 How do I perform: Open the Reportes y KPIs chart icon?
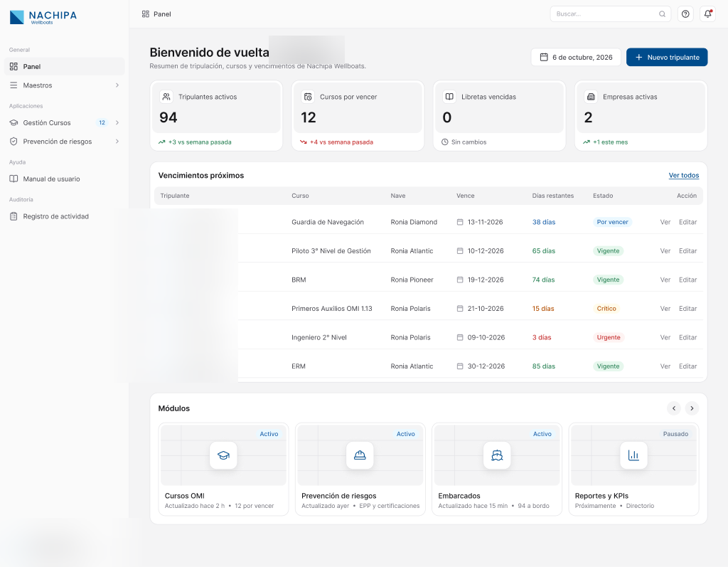coord(633,455)
